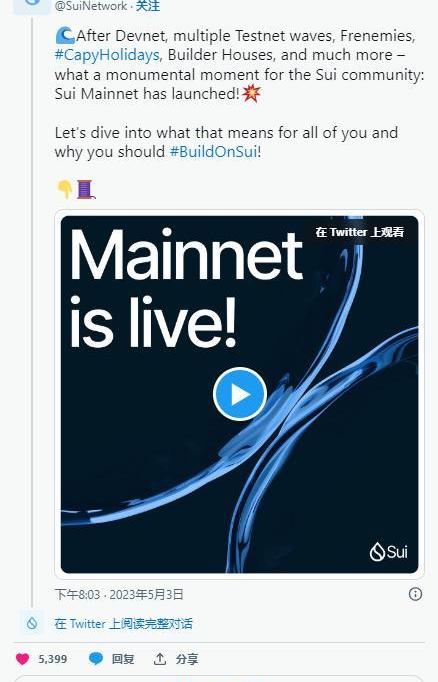Open the tweet info circle icon
This screenshot has width=438, height=682.
[x=415, y=594]
